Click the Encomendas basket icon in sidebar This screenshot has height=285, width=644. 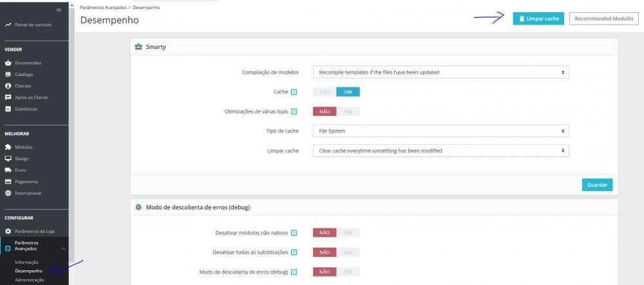(x=8, y=63)
